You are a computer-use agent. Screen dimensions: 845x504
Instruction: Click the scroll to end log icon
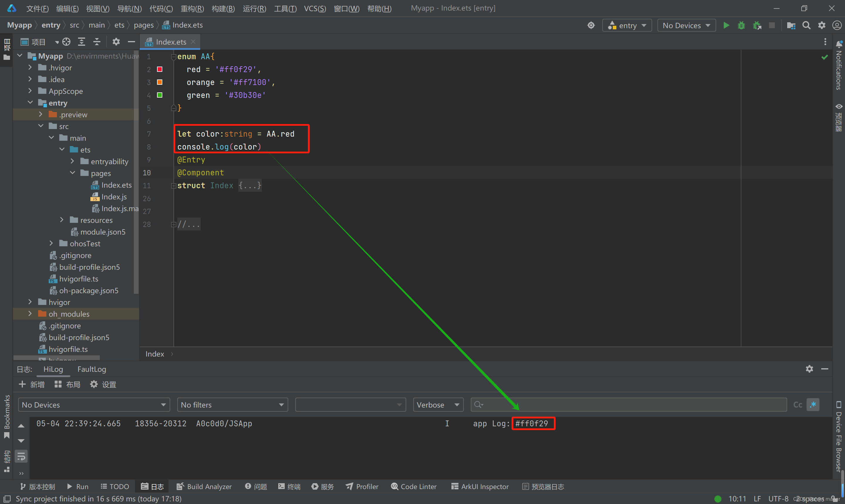pos(21,441)
